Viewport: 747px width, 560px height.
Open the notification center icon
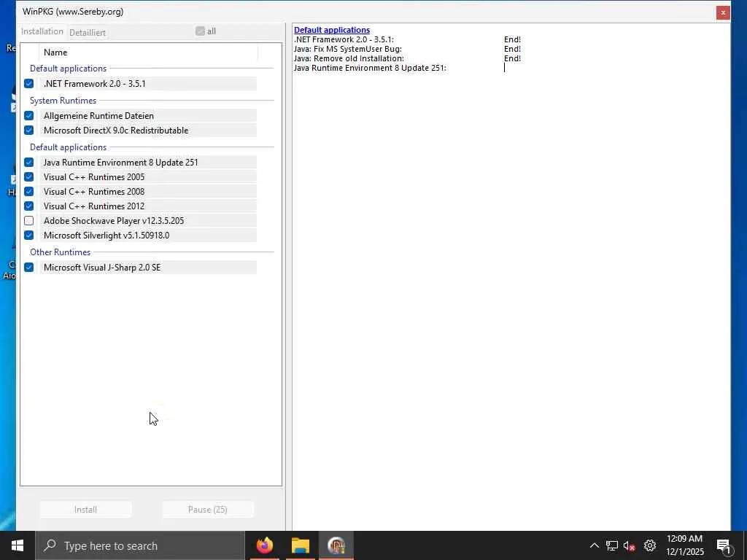click(x=724, y=545)
